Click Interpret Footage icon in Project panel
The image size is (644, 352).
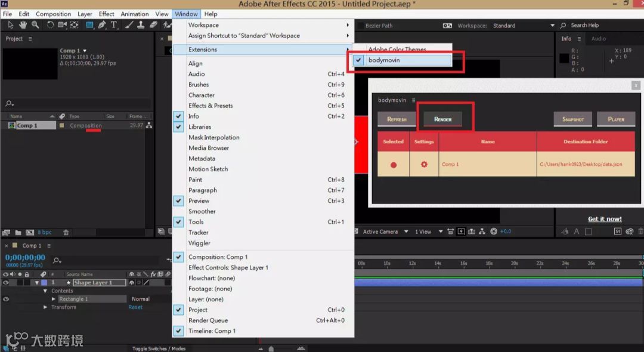click(x=6, y=233)
